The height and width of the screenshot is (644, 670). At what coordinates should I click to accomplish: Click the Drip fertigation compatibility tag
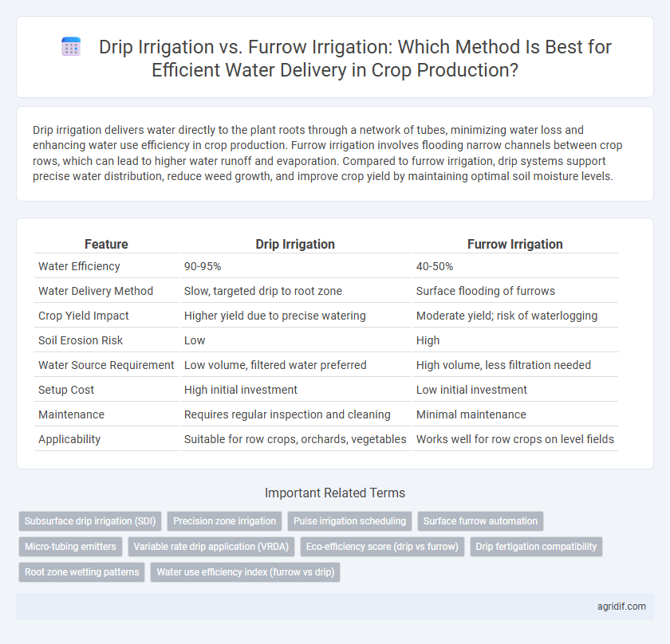click(x=536, y=547)
